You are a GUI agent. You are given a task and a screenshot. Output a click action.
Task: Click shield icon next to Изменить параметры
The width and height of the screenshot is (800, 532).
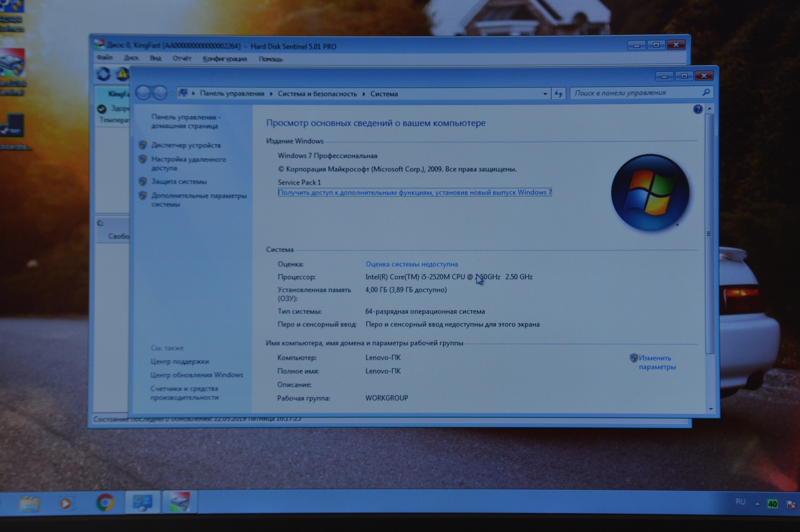tap(633, 358)
